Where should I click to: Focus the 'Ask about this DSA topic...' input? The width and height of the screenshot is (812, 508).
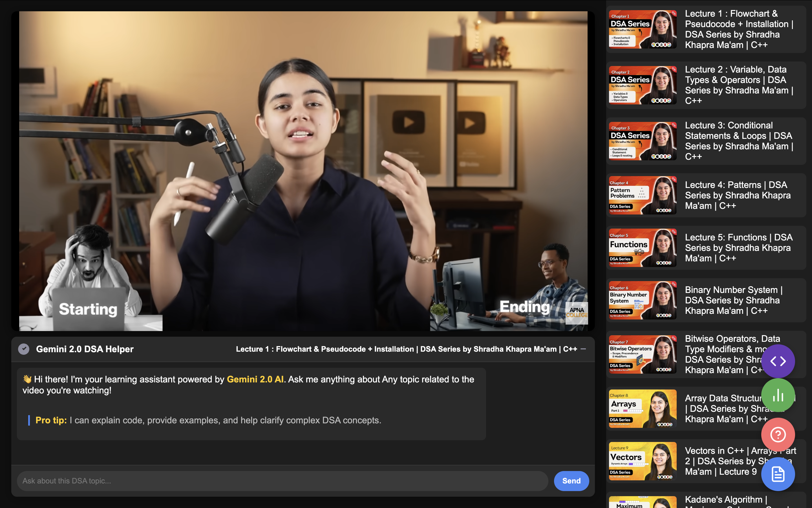point(283,481)
